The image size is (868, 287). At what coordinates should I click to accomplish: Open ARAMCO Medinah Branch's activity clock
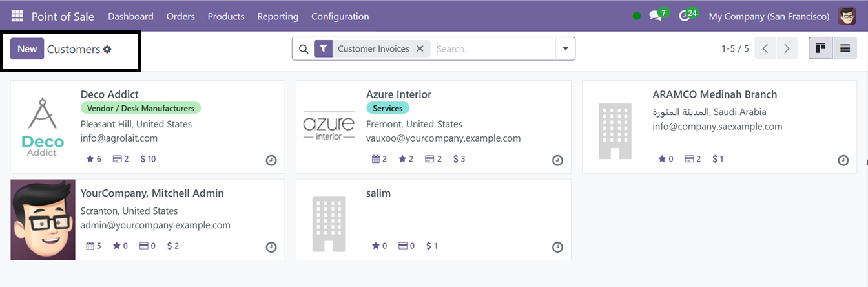(x=843, y=160)
